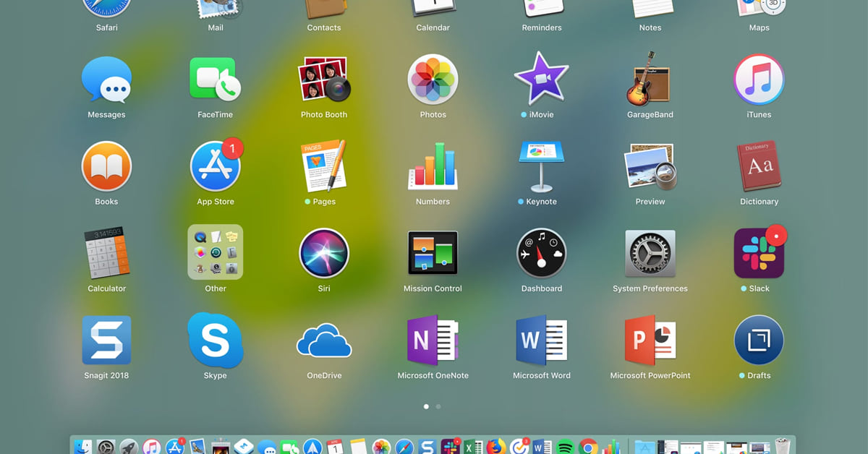Open App Store from the Launchpad grid
This screenshot has width=868, height=454.
(215, 166)
